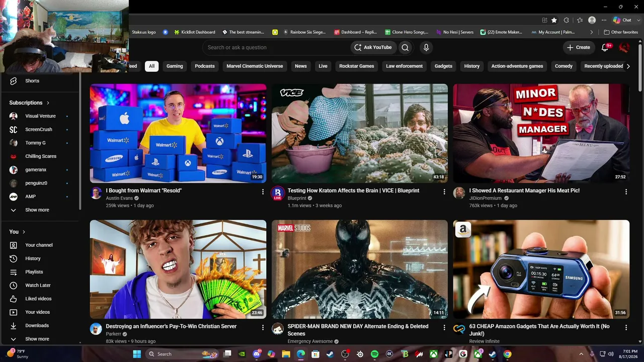
Task: Open the Visual Venture subscription
Action: pyautogui.click(x=40, y=116)
